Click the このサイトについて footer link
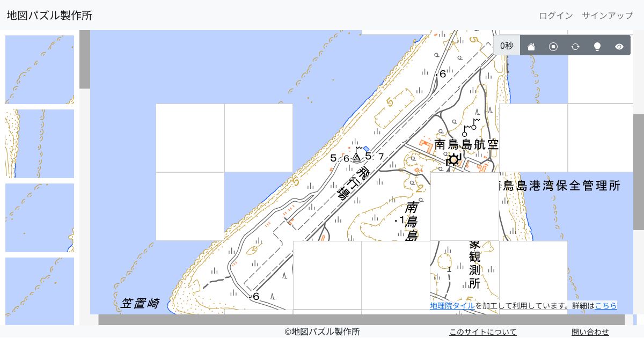Image resolution: width=644 pixels, height=338 pixels. [x=482, y=332]
